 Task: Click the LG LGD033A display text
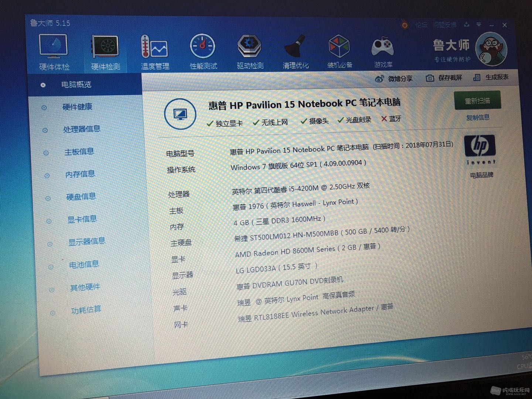pos(276,269)
